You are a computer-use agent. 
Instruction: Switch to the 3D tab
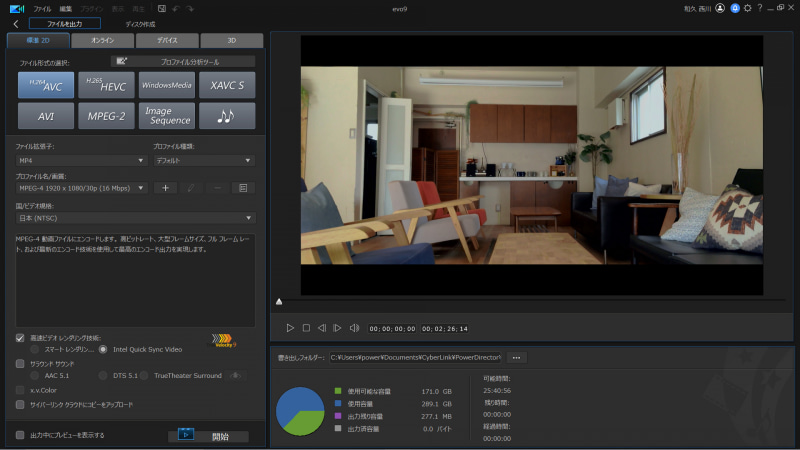[x=232, y=40]
